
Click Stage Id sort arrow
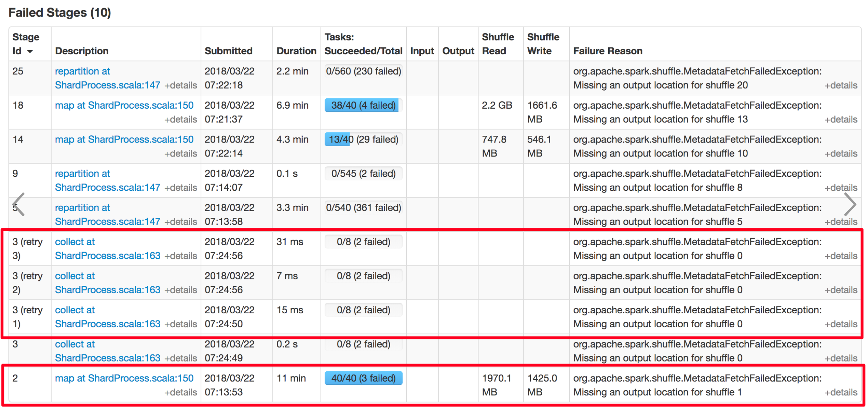30,52
